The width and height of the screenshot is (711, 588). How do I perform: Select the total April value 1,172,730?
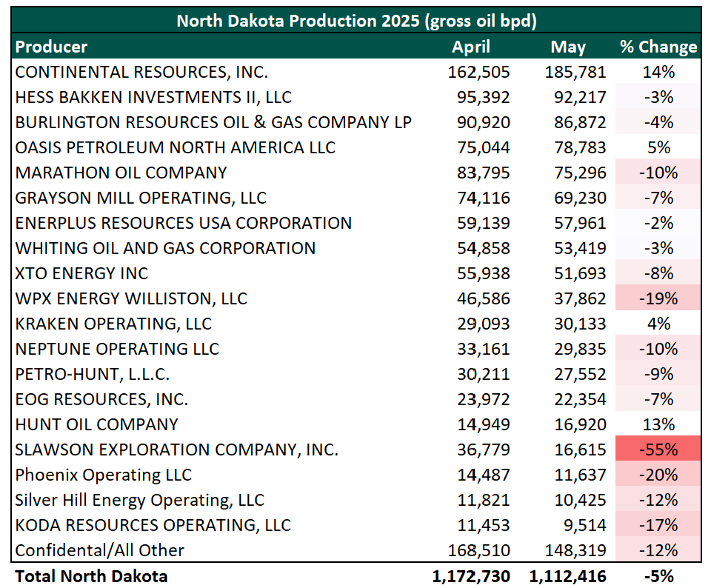pos(471,576)
